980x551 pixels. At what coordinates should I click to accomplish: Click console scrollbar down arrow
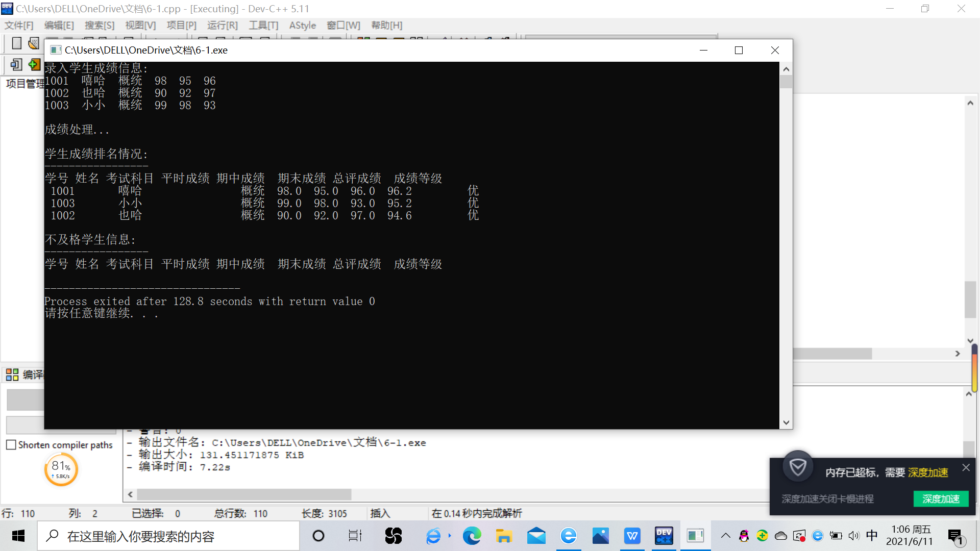pyautogui.click(x=786, y=422)
